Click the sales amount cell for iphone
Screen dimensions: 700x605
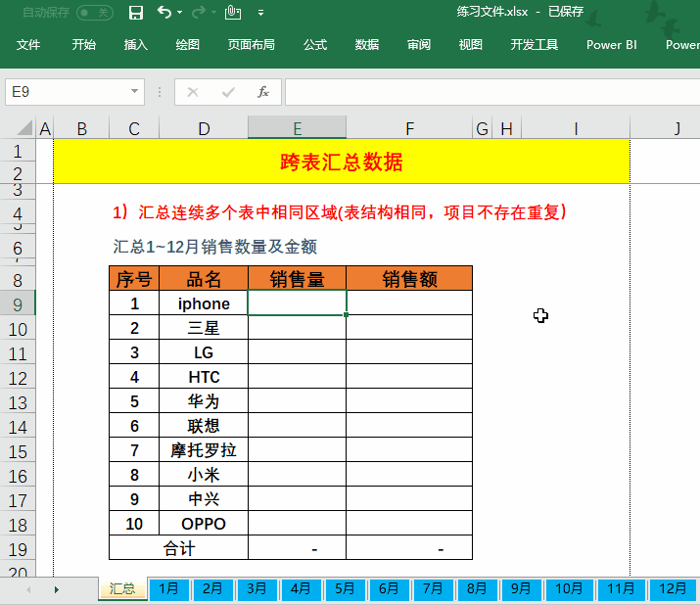[409, 303]
